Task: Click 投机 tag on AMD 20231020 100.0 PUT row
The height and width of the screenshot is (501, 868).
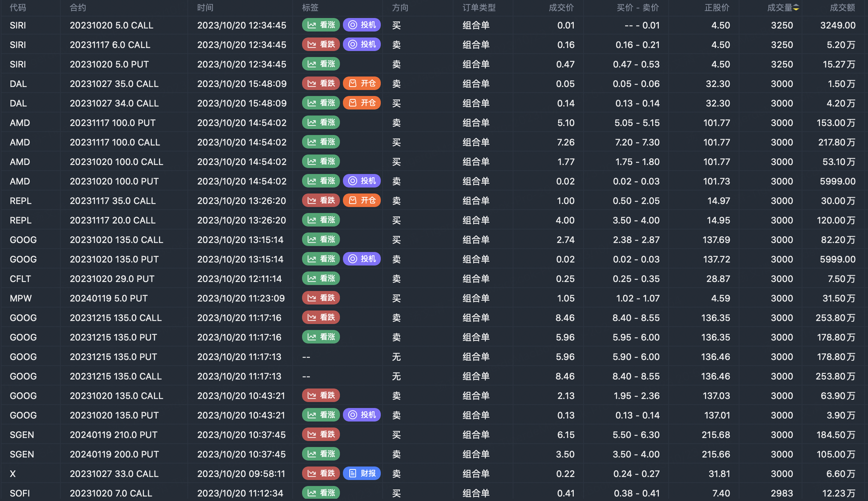Action: tap(362, 181)
